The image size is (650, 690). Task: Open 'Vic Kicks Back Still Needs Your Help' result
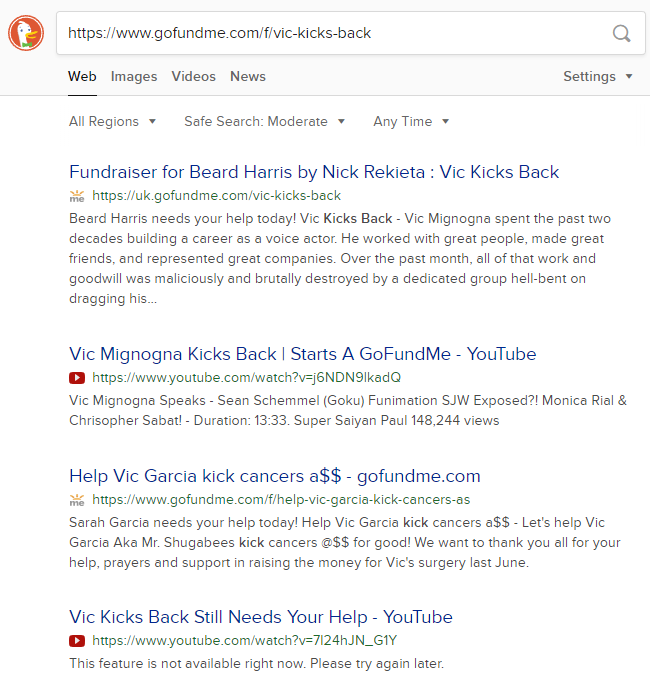coord(261,617)
